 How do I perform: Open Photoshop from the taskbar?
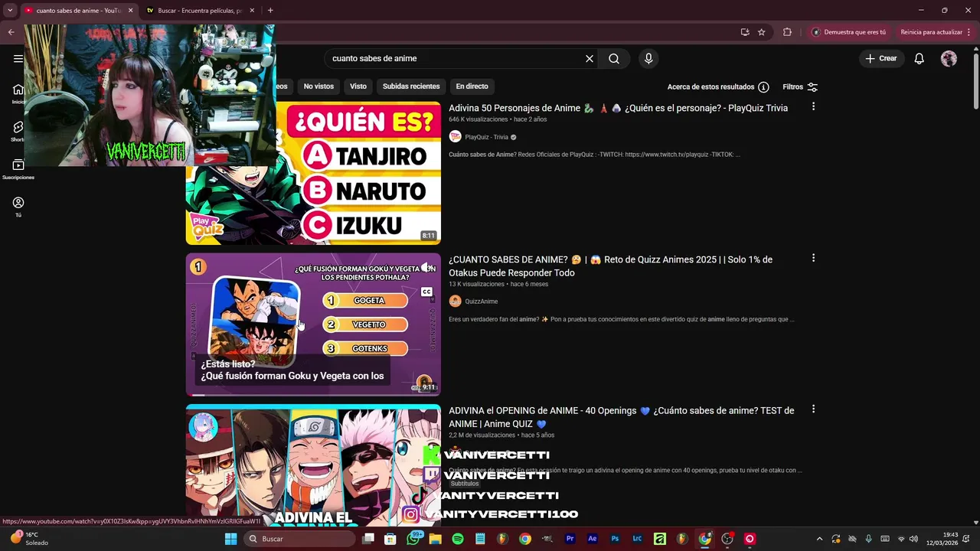click(x=615, y=539)
